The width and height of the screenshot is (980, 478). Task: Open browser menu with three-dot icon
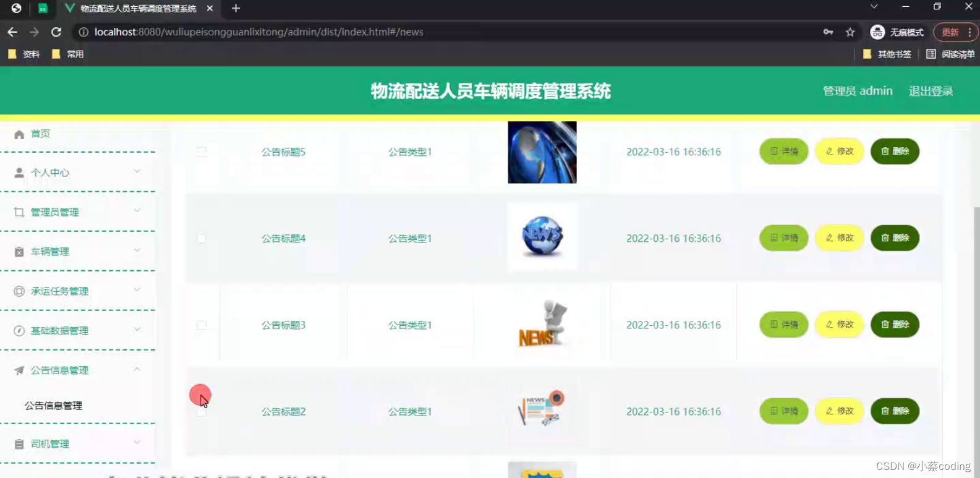point(969,32)
